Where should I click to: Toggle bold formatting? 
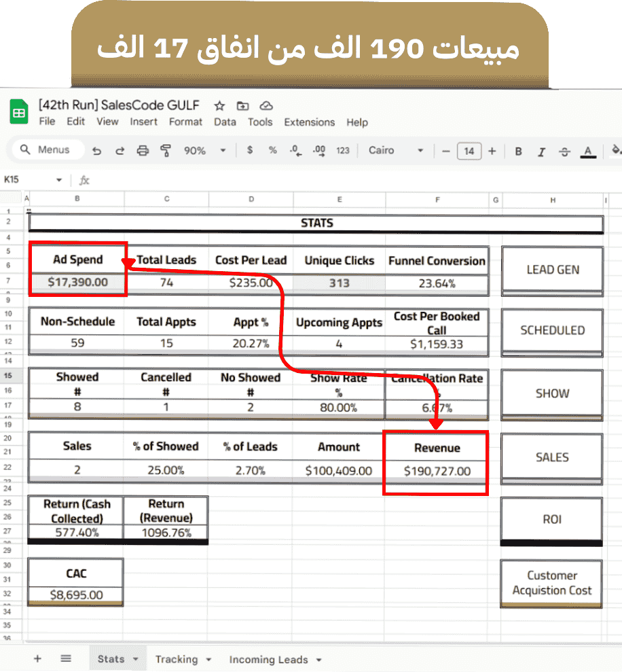(x=518, y=151)
